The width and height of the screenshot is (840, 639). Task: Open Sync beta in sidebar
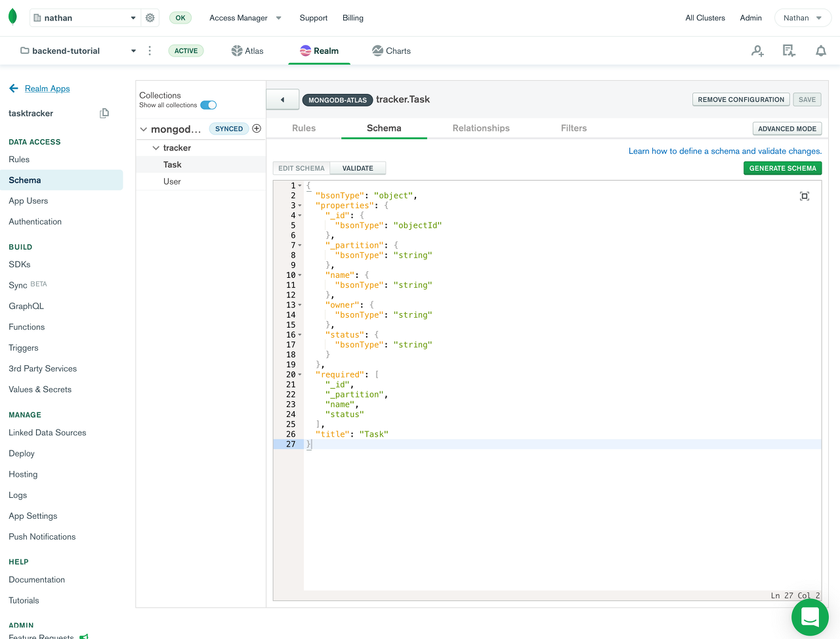click(x=28, y=285)
